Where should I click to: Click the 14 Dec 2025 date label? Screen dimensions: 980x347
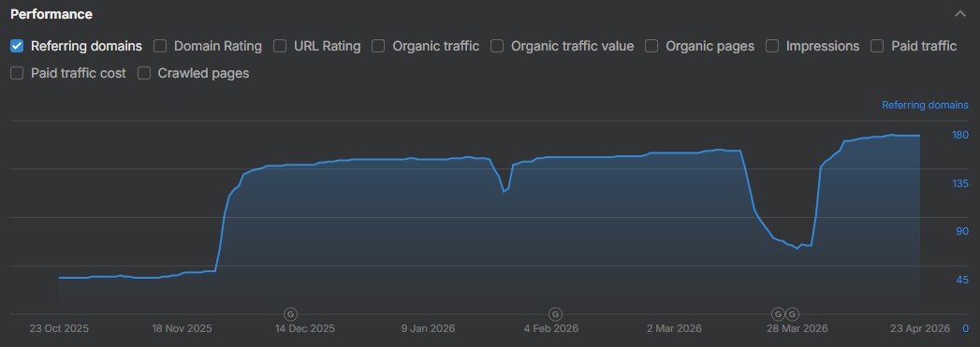click(x=305, y=328)
